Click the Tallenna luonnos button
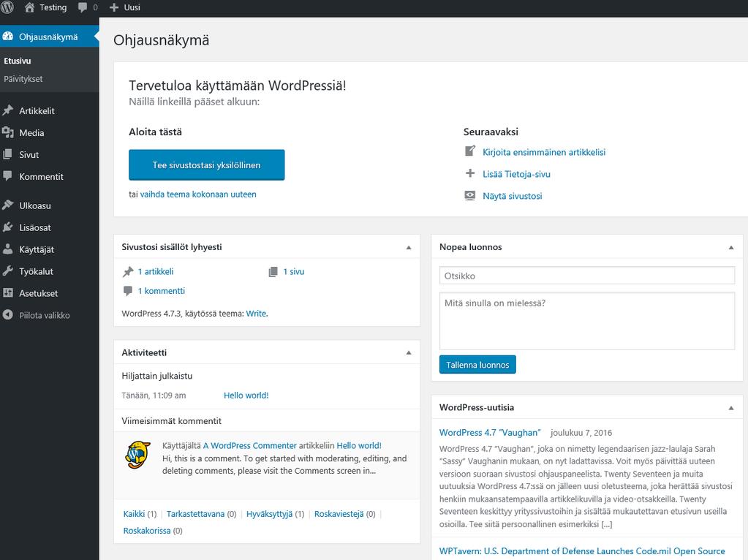 point(477,364)
